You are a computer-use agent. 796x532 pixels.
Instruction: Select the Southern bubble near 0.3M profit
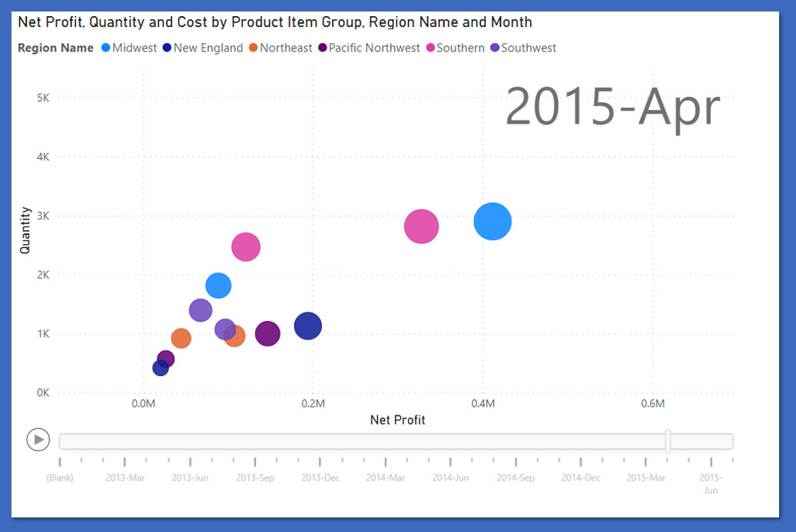(421, 226)
